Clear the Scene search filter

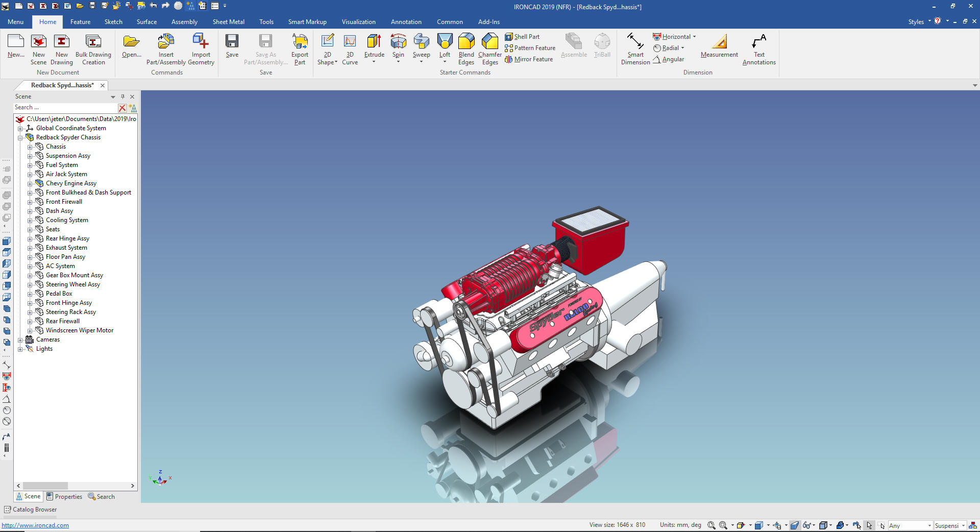(x=122, y=108)
